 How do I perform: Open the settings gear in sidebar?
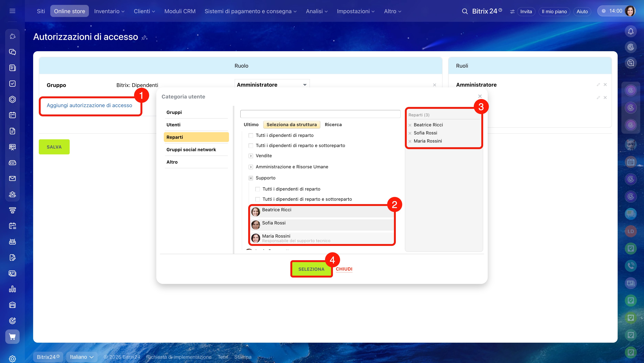12,358
